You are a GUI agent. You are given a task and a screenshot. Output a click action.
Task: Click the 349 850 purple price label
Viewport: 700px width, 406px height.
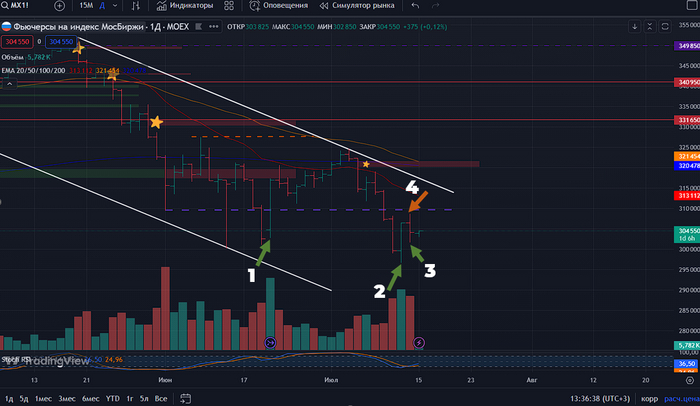pyautogui.click(x=687, y=46)
